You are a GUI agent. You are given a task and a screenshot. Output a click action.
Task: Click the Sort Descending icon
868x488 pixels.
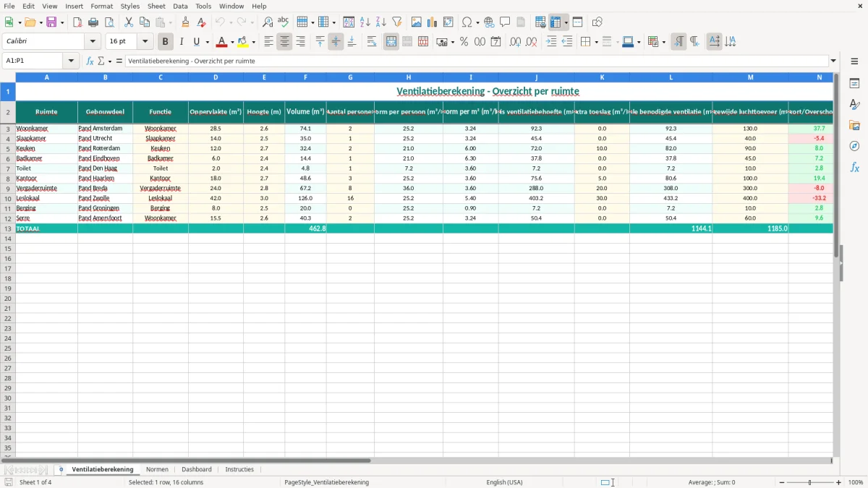pyautogui.click(x=381, y=22)
